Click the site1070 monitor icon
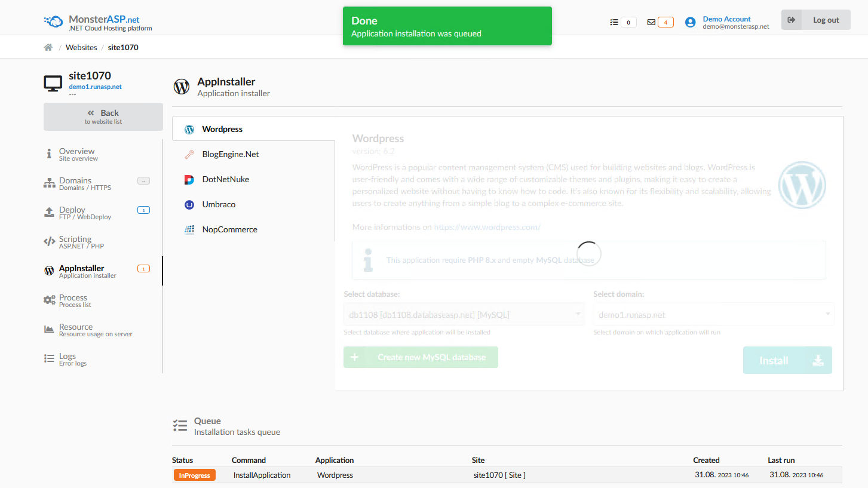The width and height of the screenshot is (868, 488). coord(53,84)
